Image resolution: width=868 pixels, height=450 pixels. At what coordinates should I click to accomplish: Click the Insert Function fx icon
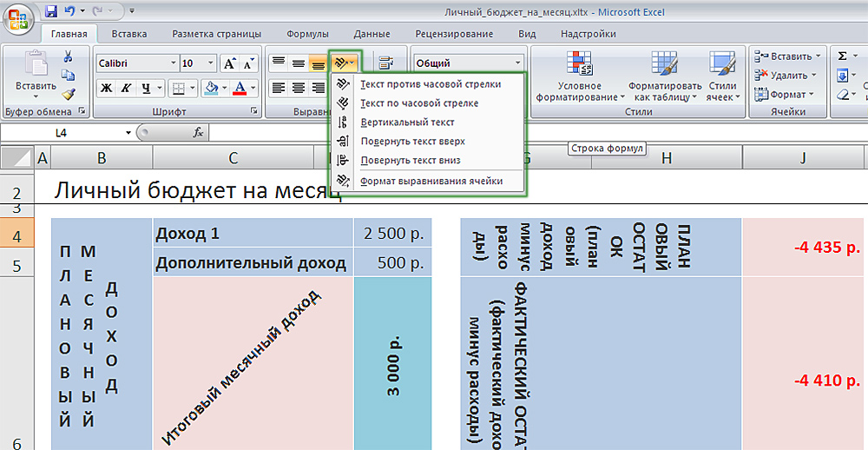(198, 133)
